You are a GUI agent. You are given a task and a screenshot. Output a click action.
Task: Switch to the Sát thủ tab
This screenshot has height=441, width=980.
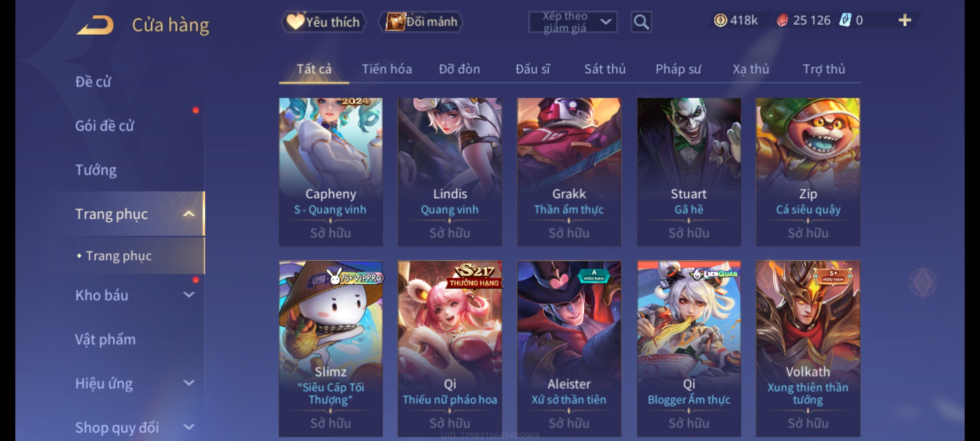[605, 69]
